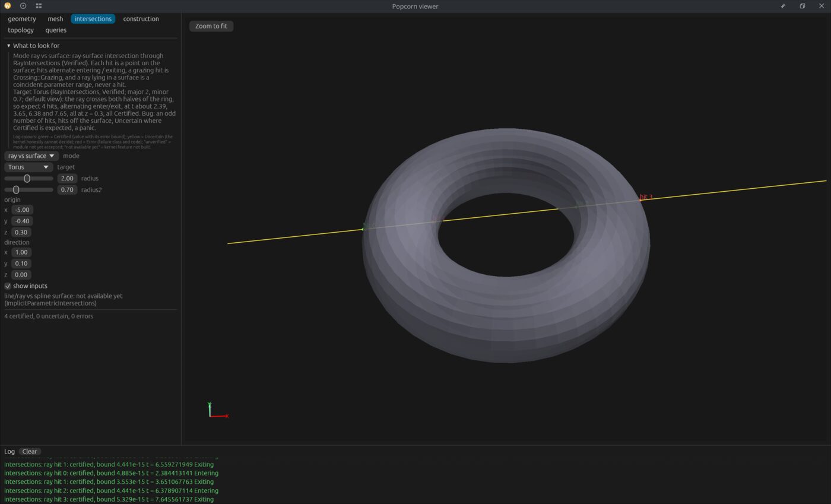This screenshot has width=831, height=504.
Task: Click the log line with t = 6.559271949
Action: pos(109,465)
